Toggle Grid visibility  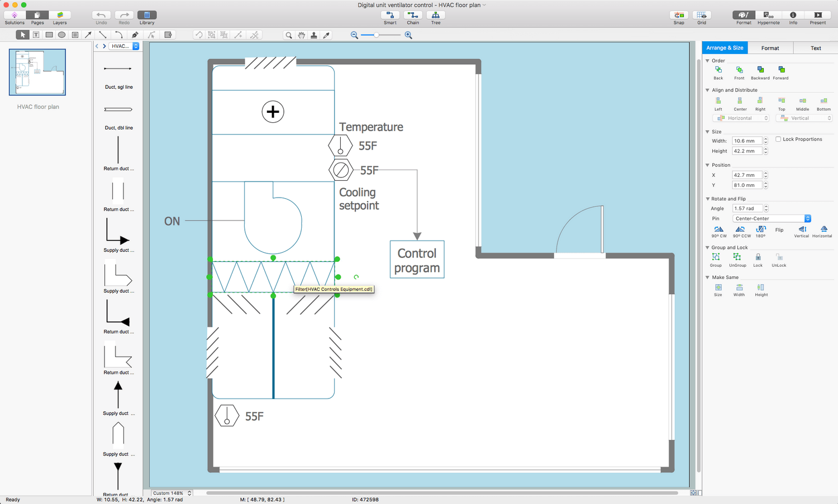pos(702,15)
